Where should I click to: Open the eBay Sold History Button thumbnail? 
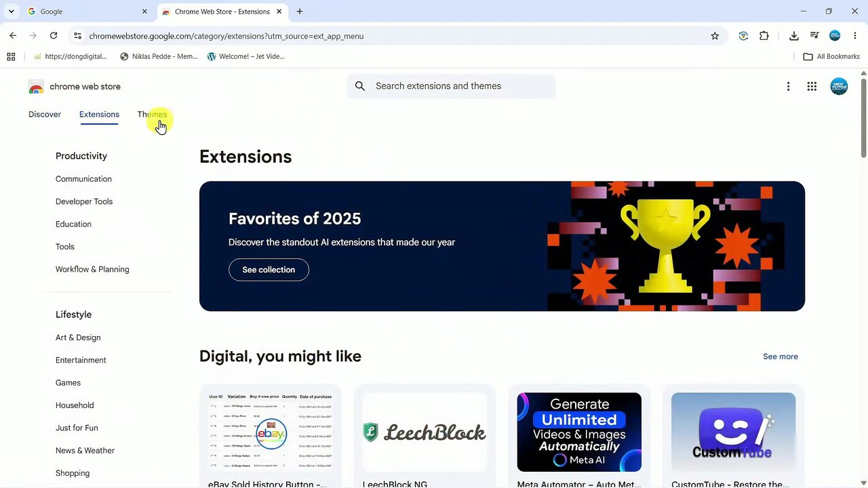[x=271, y=432]
